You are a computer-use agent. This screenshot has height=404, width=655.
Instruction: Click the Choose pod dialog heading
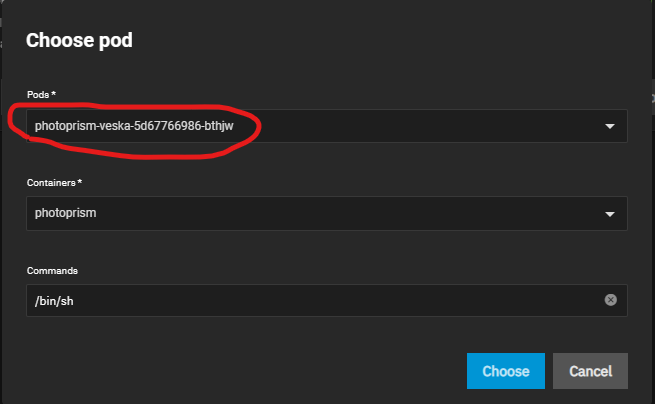79,41
